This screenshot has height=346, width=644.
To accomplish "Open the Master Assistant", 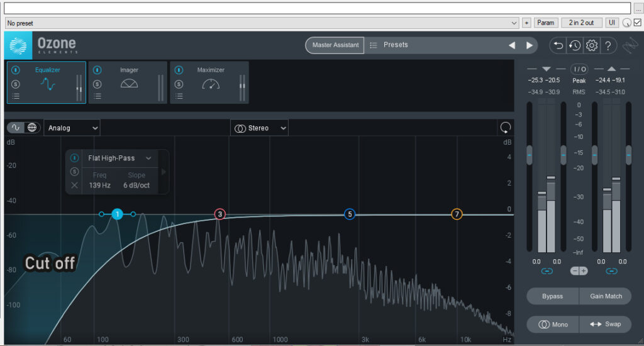I will point(335,45).
